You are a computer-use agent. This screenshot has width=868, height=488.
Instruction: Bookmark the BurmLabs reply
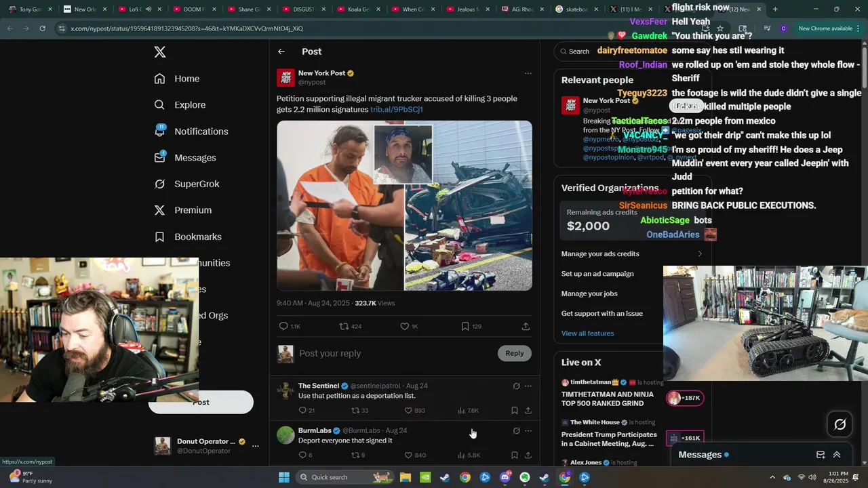pos(515,455)
